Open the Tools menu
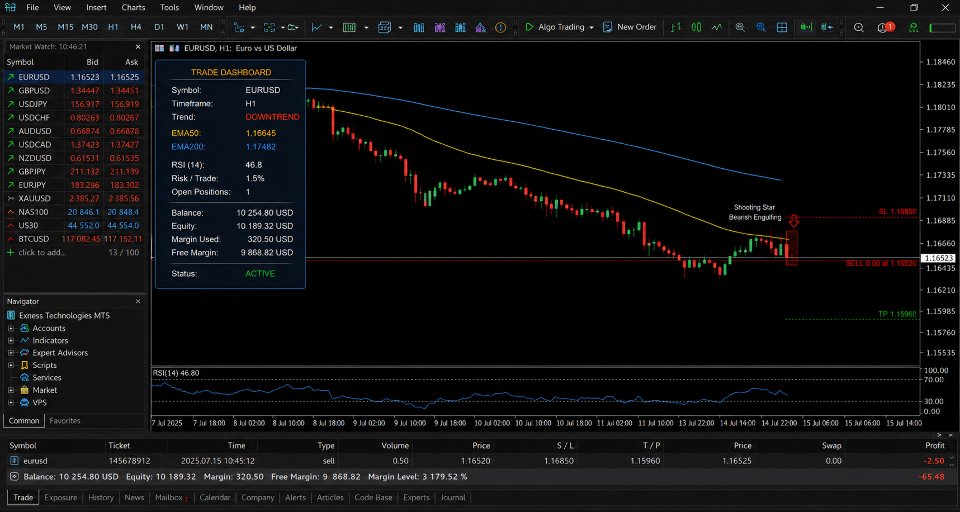 pyautogui.click(x=170, y=7)
